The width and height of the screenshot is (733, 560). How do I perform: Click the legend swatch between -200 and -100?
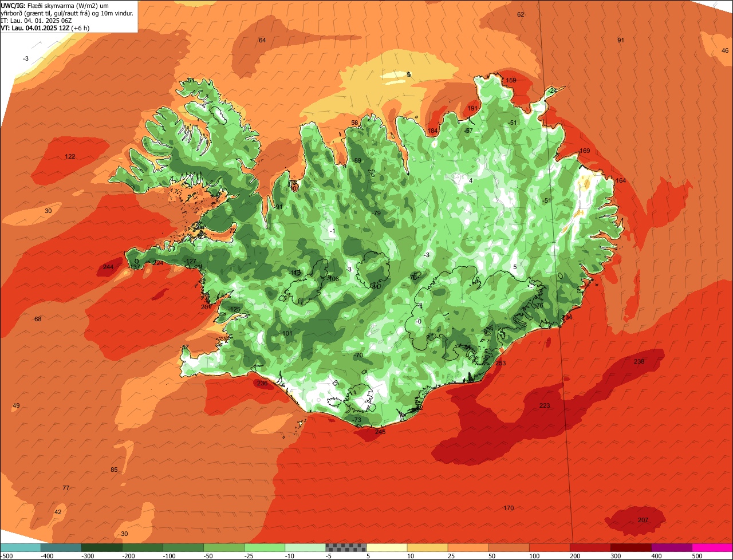click(143, 547)
